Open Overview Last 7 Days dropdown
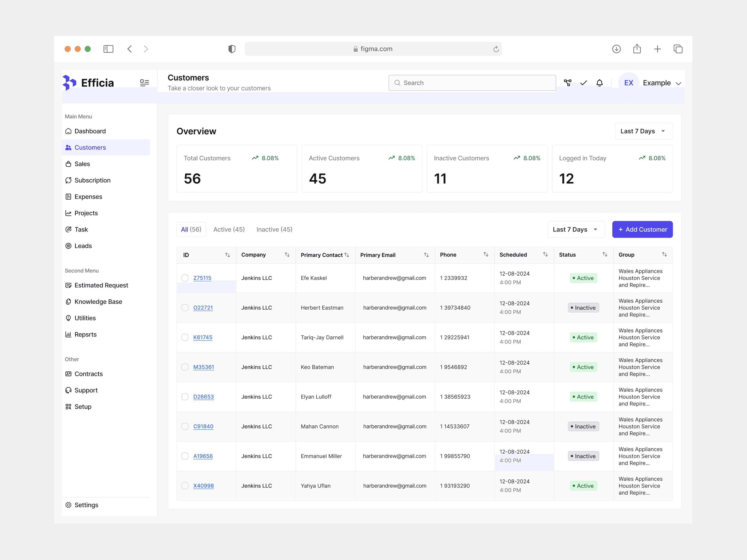Image resolution: width=747 pixels, height=560 pixels. pos(643,131)
